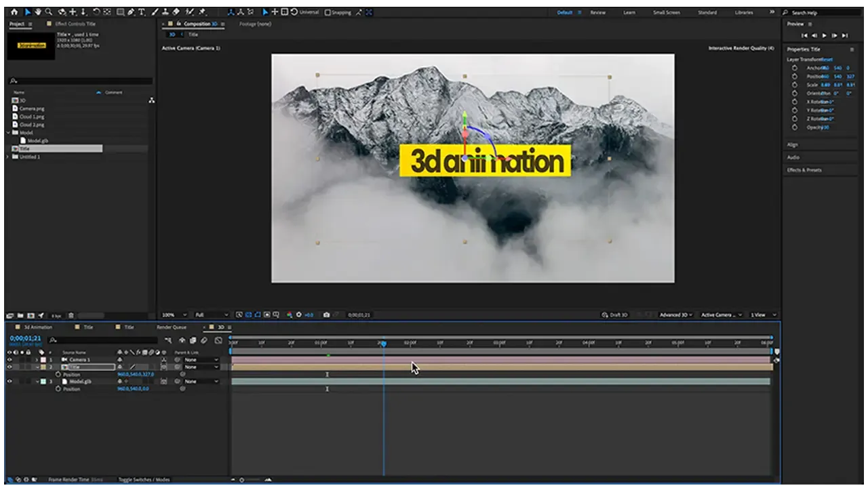Click the Model.glb label color swatch
The height and width of the screenshot is (488, 868).
[x=43, y=382]
